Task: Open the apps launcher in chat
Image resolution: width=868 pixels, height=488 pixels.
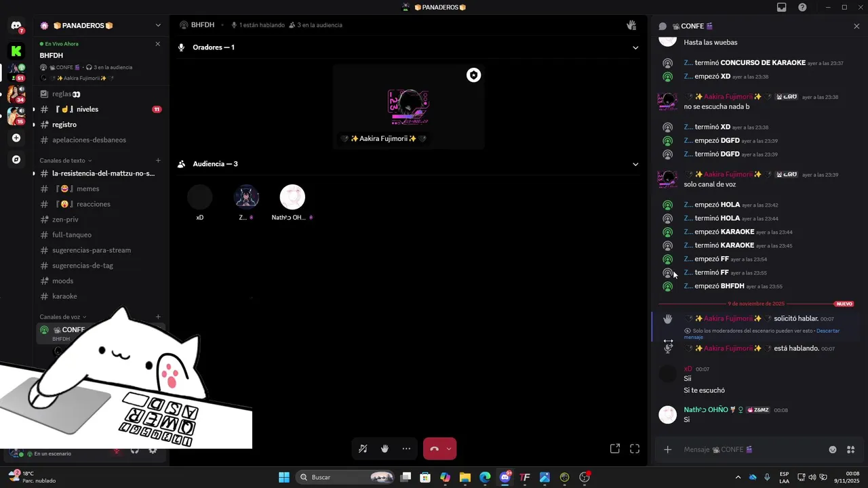Action: tap(851, 449)
